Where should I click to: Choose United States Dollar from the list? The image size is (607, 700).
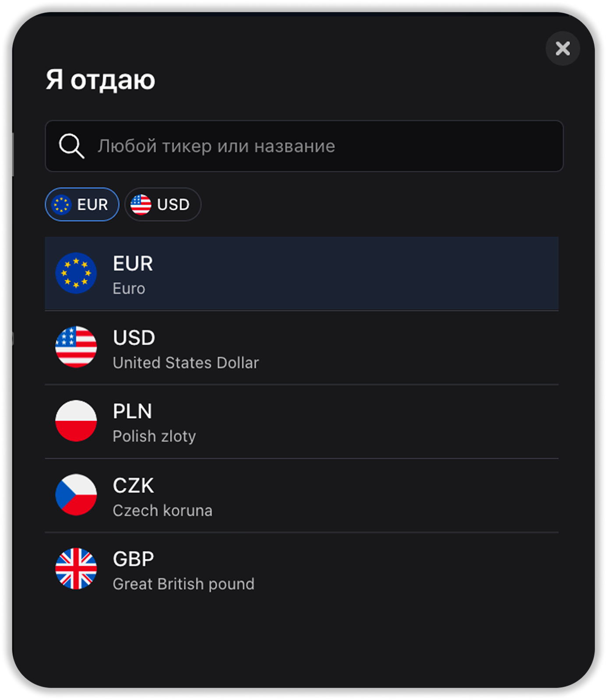[302, 348]
